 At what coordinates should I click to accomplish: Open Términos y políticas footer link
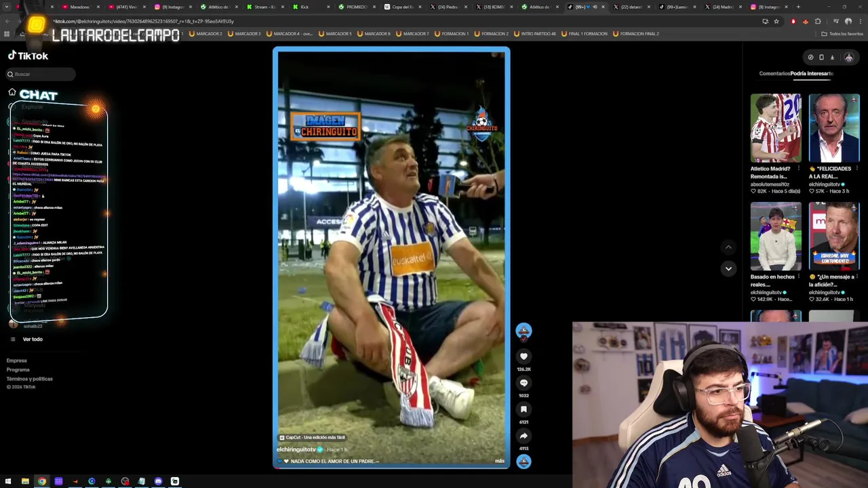(30, 378)
